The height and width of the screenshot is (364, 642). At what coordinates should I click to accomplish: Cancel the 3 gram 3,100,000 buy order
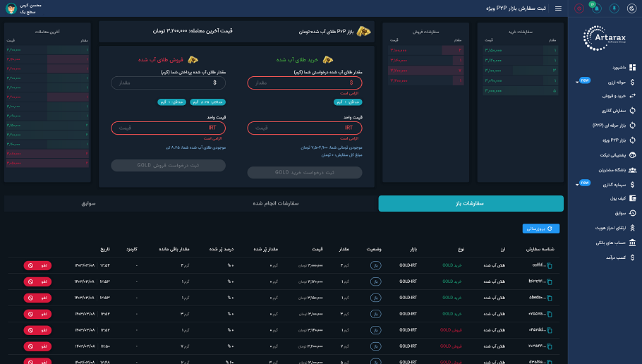[37, 314]
